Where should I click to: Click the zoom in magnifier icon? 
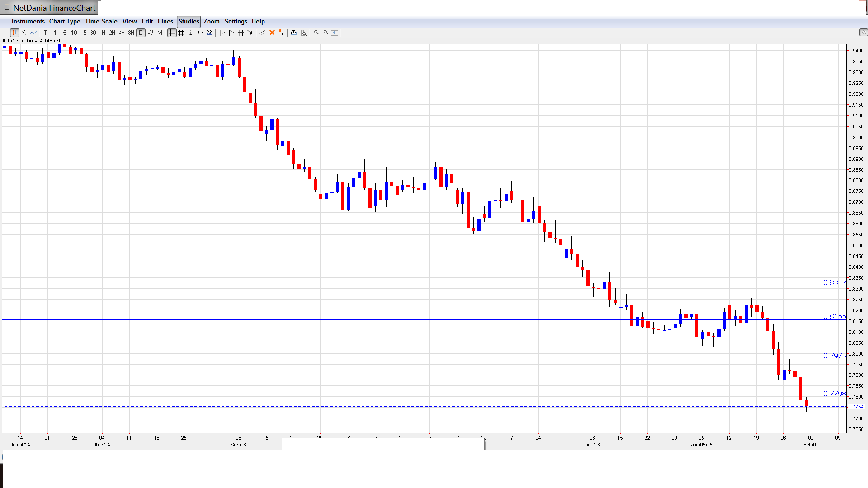tap(316, 33)
